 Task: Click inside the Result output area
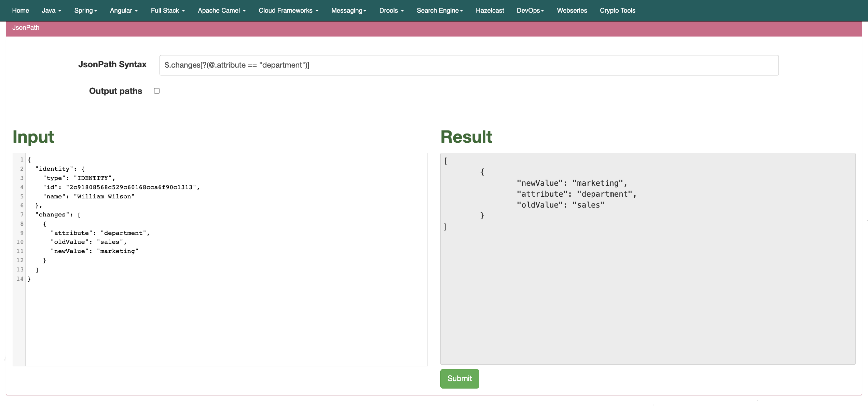(x=648, y=259)
